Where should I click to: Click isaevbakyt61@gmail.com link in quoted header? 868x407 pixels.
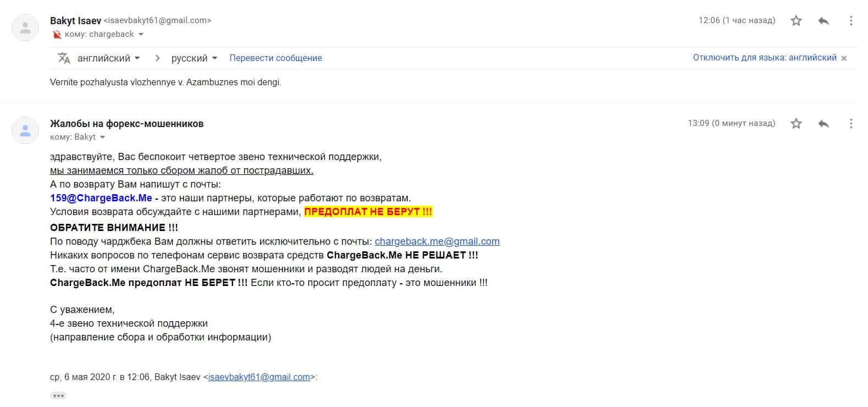pos(259,377)
